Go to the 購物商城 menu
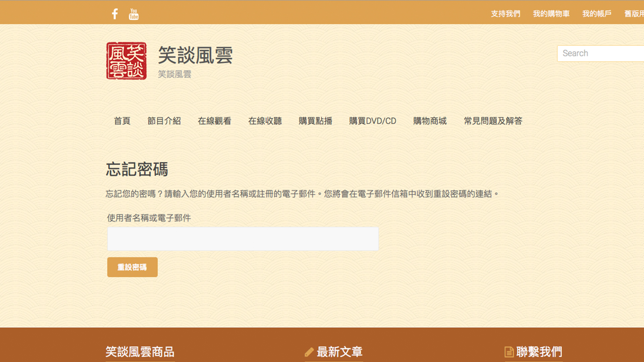 [430, 121]
